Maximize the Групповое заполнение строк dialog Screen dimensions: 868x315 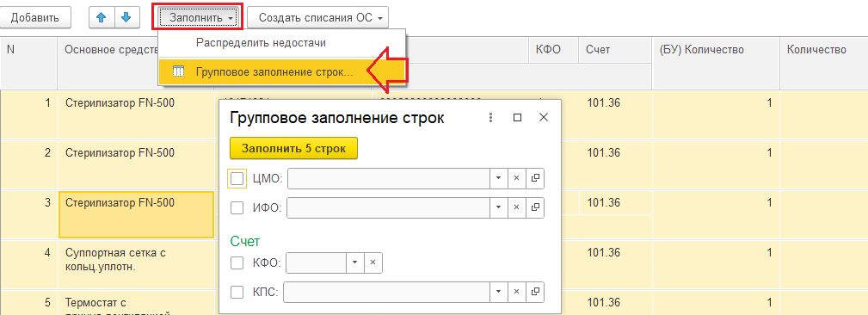[518, 117]
